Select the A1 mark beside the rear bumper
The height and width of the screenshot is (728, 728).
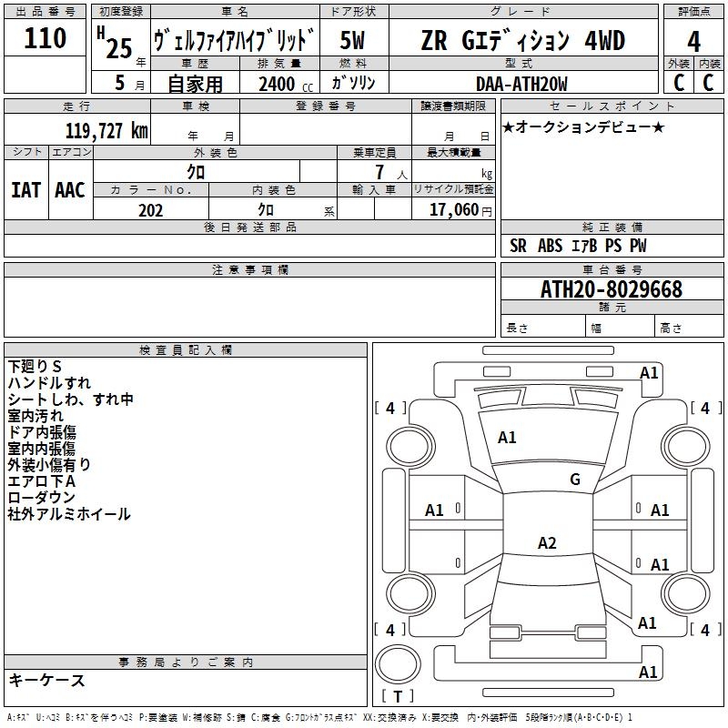(x=648, y=672)
